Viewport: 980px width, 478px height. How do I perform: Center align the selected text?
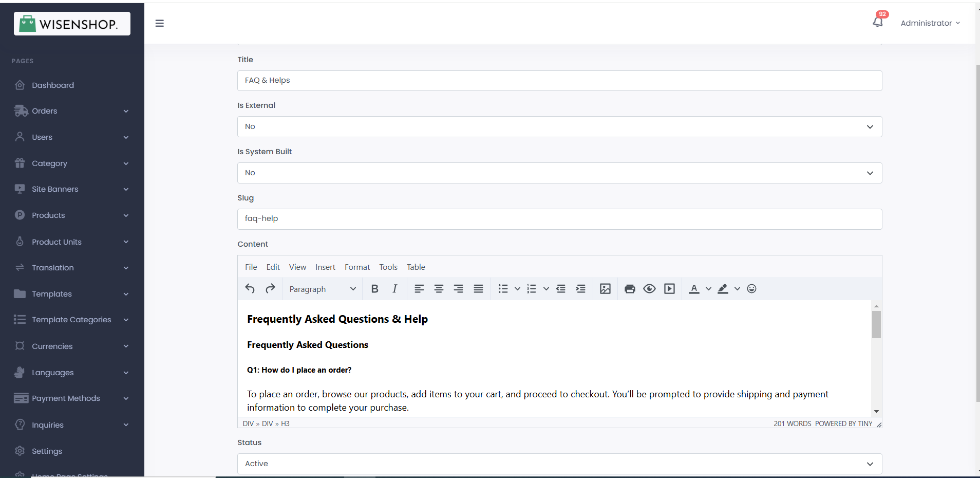(439, 288)
